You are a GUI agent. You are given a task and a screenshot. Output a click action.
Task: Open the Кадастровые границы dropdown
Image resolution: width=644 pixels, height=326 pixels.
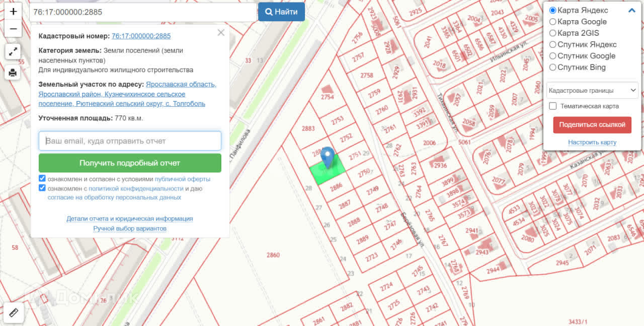click(x=592, y=91)
